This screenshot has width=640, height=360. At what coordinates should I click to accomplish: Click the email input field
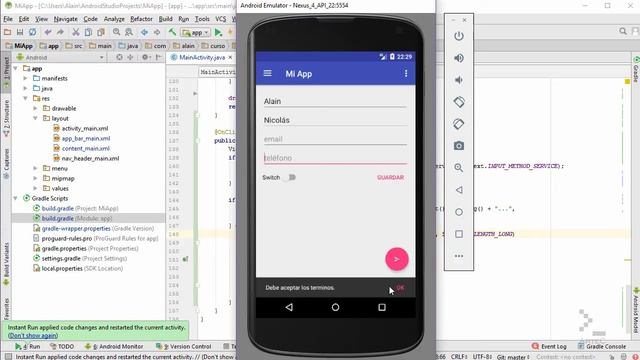pos(335,139)
